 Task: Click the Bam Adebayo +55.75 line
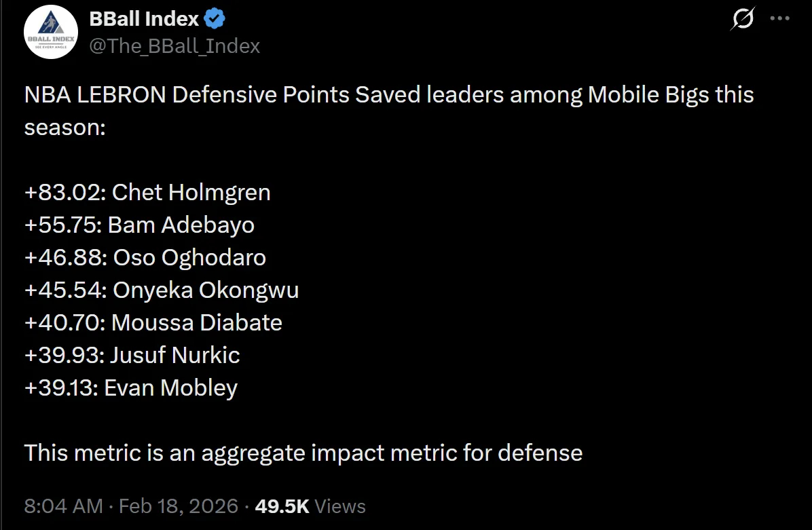coord(139,225)
